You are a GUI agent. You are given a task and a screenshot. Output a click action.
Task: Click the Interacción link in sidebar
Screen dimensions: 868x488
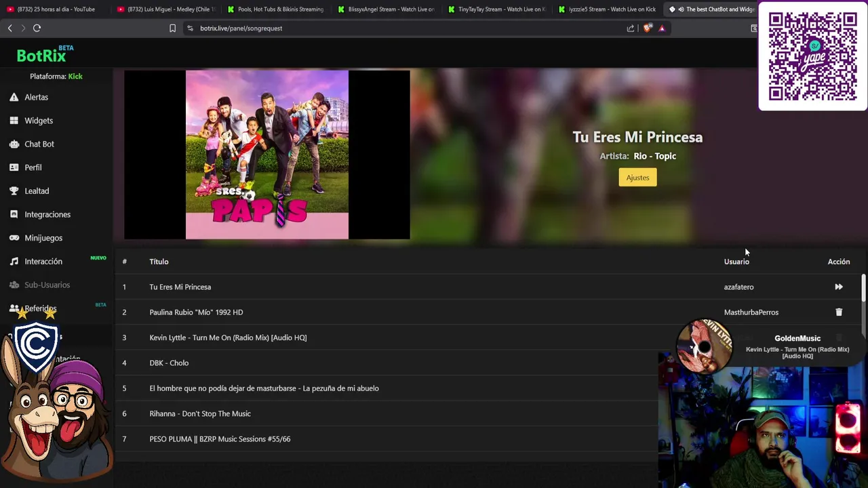43,261
